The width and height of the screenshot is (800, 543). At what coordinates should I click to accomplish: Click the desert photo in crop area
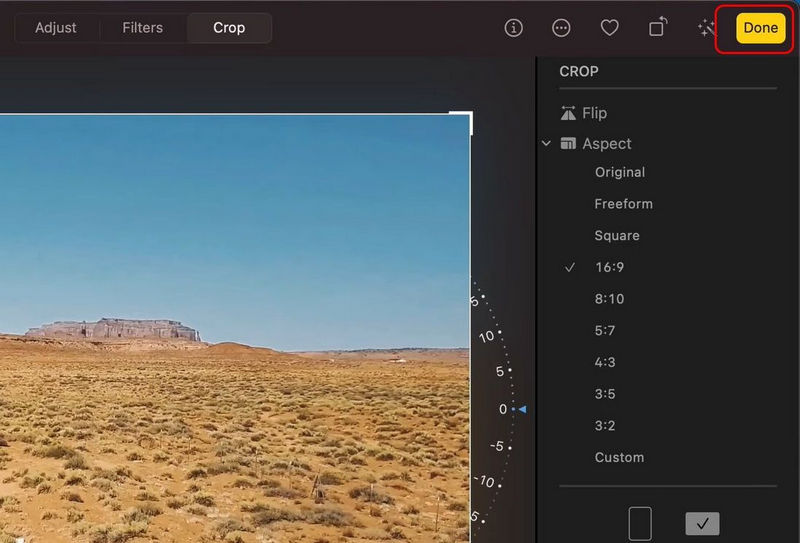click(x=235, y=328)
